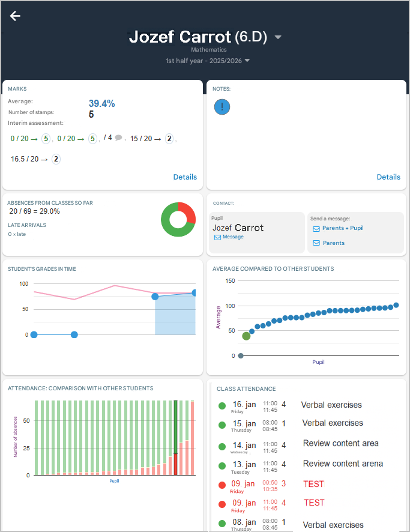
Task: Click the circled grade 2 after 16.5 / 20
Action: 56,159
